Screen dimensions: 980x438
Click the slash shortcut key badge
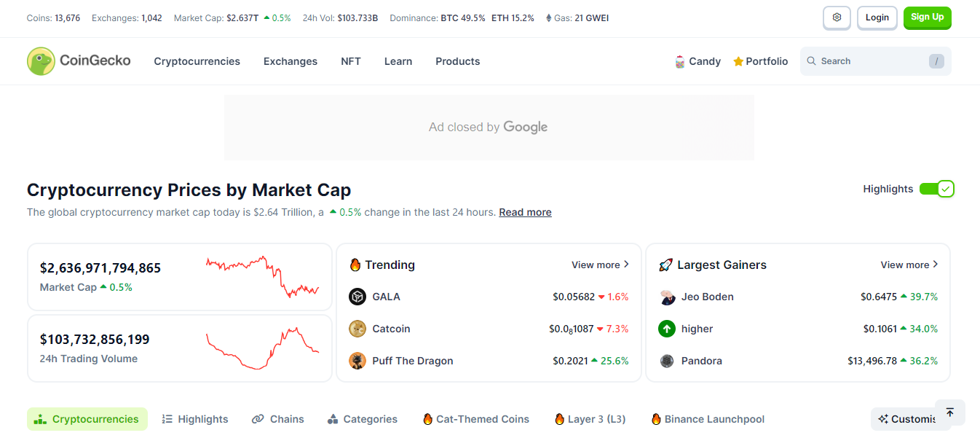click(936, 61)
